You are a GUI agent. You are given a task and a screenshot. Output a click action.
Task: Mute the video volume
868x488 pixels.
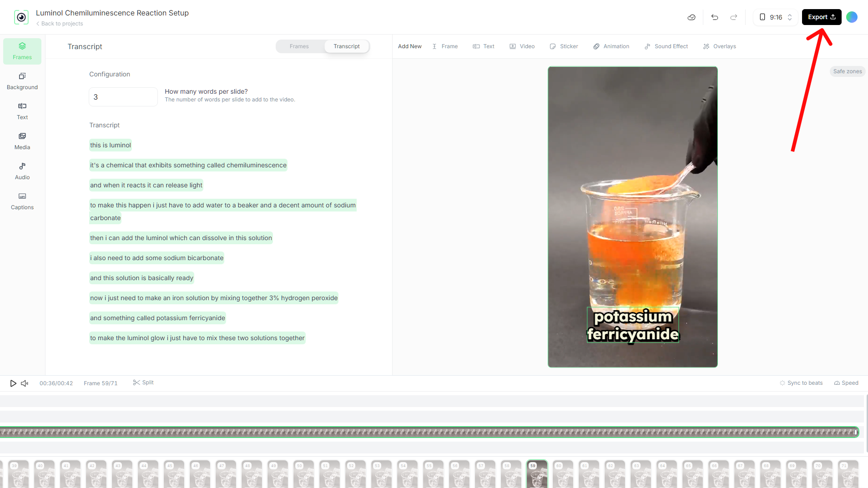click(25, 383)
